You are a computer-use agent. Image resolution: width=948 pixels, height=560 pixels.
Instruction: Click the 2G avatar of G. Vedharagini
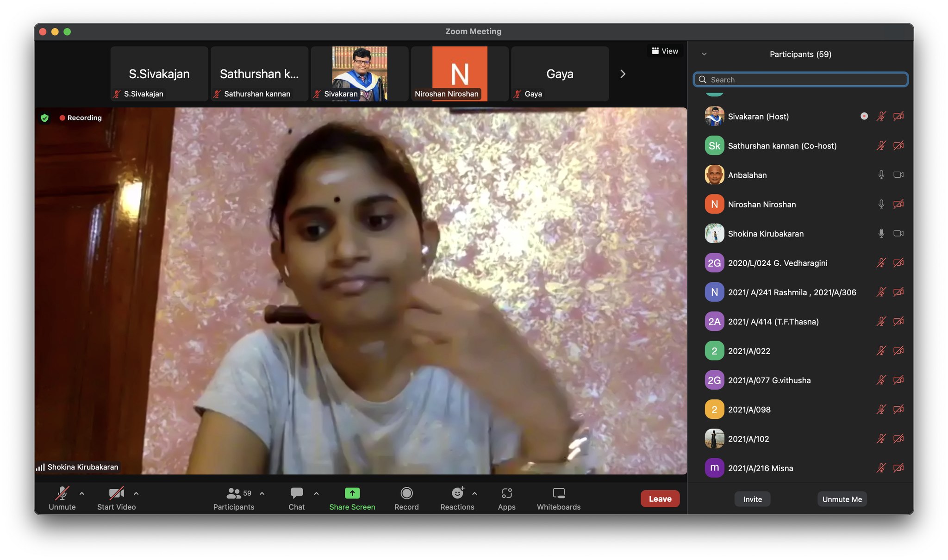pos(714,263)
